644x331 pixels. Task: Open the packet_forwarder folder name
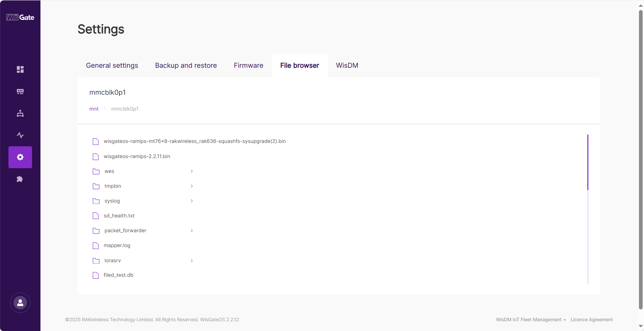[125, 231]
